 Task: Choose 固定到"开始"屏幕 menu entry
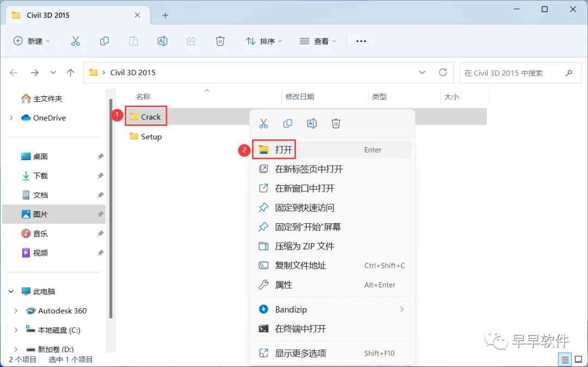(x=332, y=227)
